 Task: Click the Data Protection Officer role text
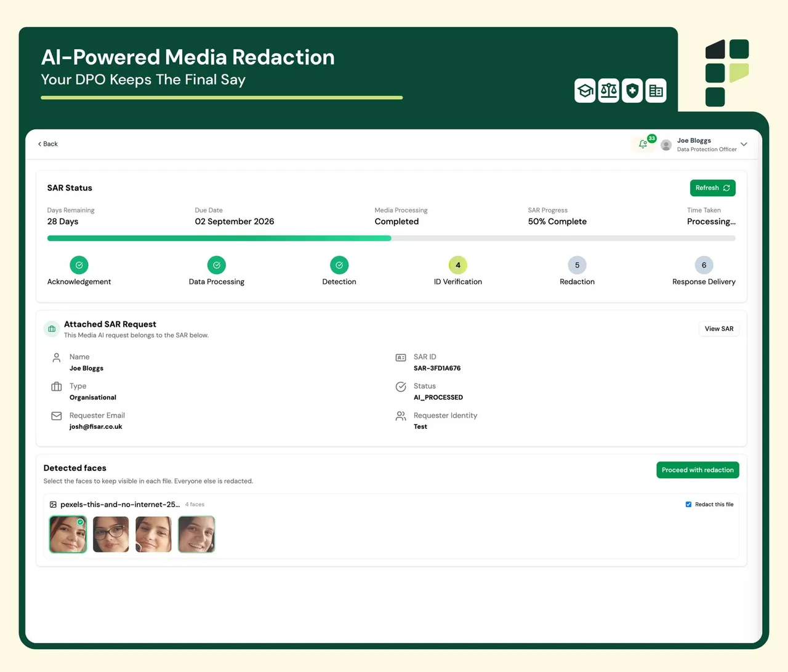click(707, 150)
